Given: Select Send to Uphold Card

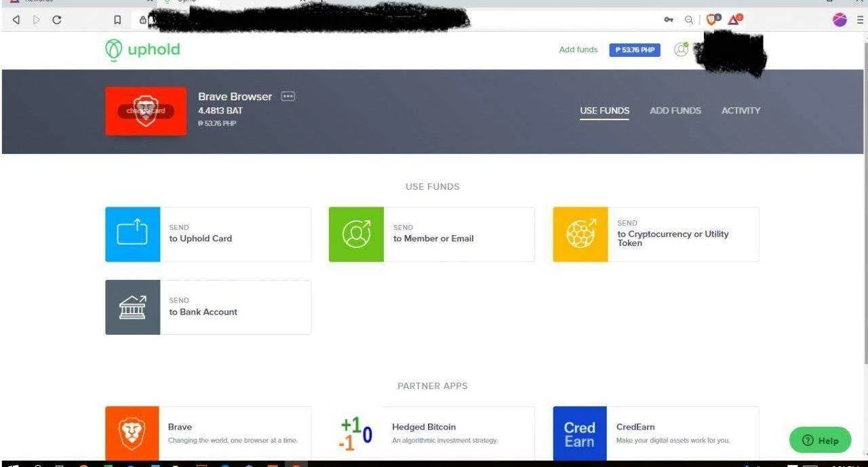Looking at the screenshot, I should coord(208,235).
